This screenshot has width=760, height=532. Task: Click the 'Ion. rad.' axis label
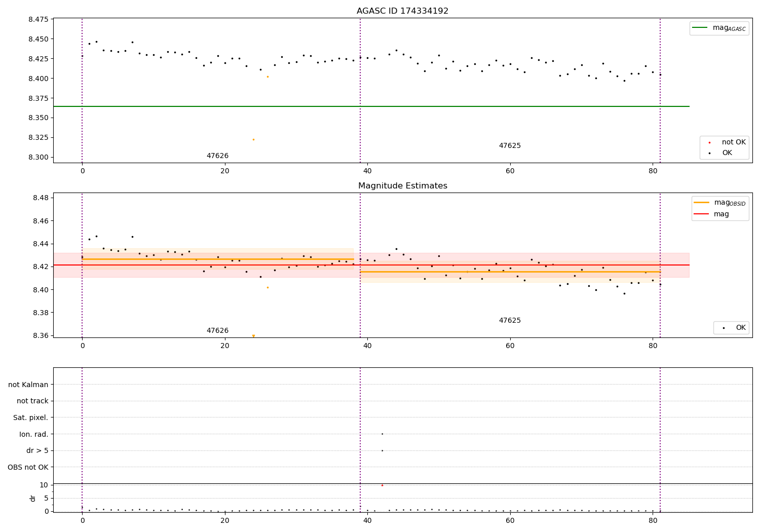34,434
